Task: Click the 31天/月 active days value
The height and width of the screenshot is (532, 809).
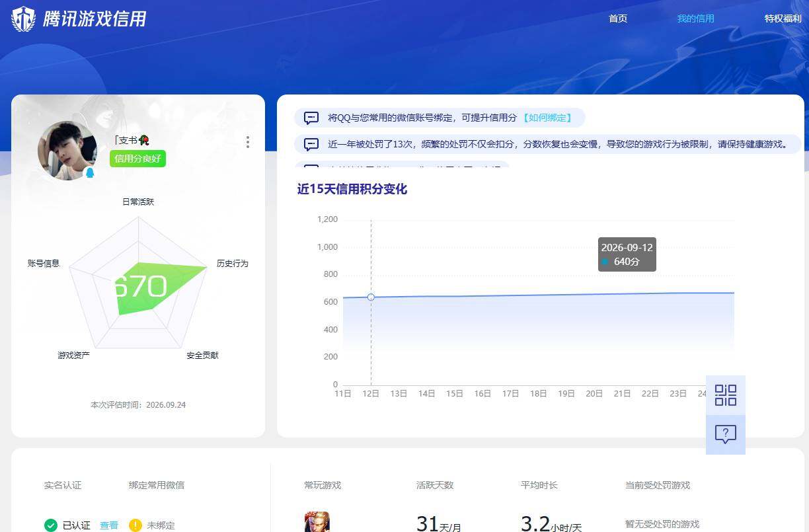Action: (439, 525)
